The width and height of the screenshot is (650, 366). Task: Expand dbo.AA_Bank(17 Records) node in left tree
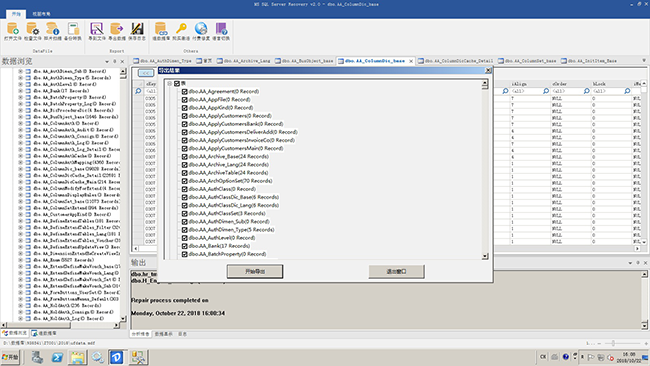[20, 91]
